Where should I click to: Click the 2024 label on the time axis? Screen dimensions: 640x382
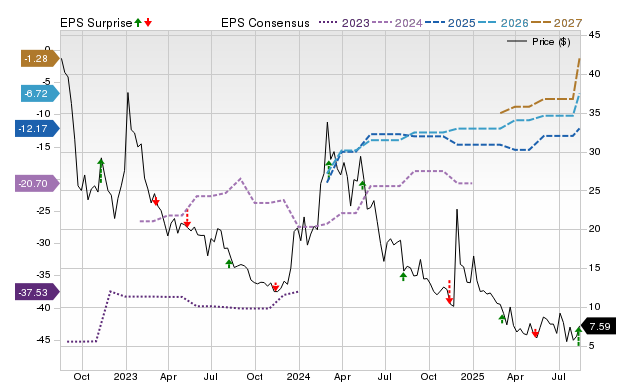tap(298, 376)
